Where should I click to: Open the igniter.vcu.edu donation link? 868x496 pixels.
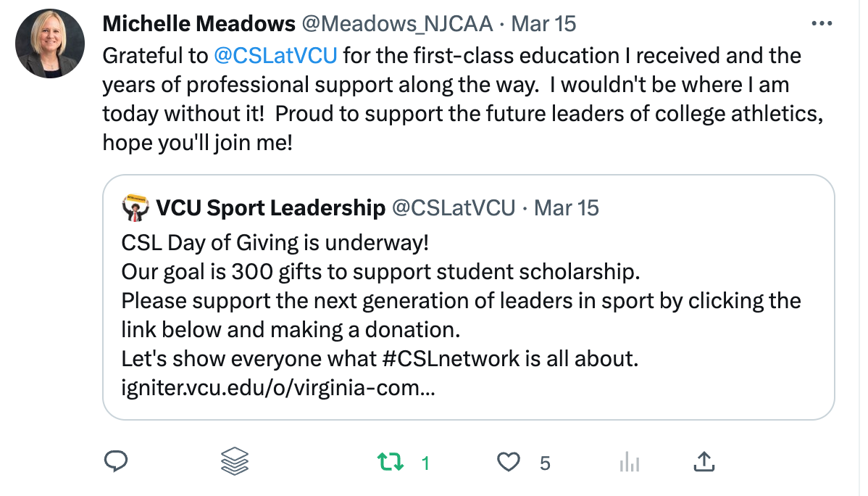[x=278, y=388]
